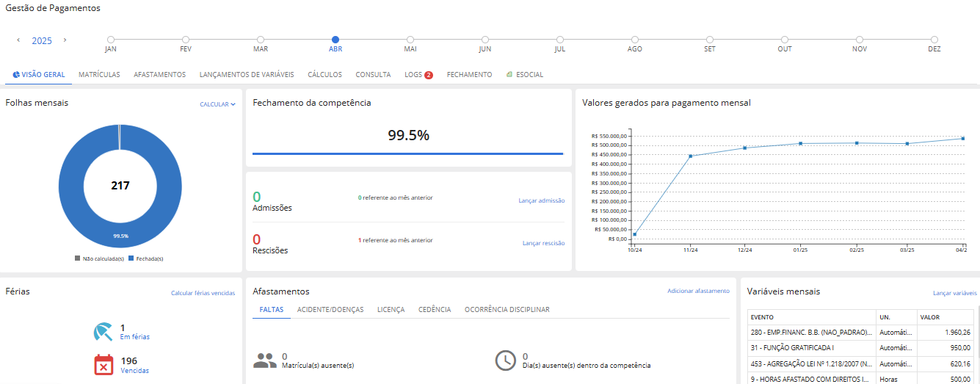
Task: Choose the DEZ month on timeline
Action: pos(934,40)
